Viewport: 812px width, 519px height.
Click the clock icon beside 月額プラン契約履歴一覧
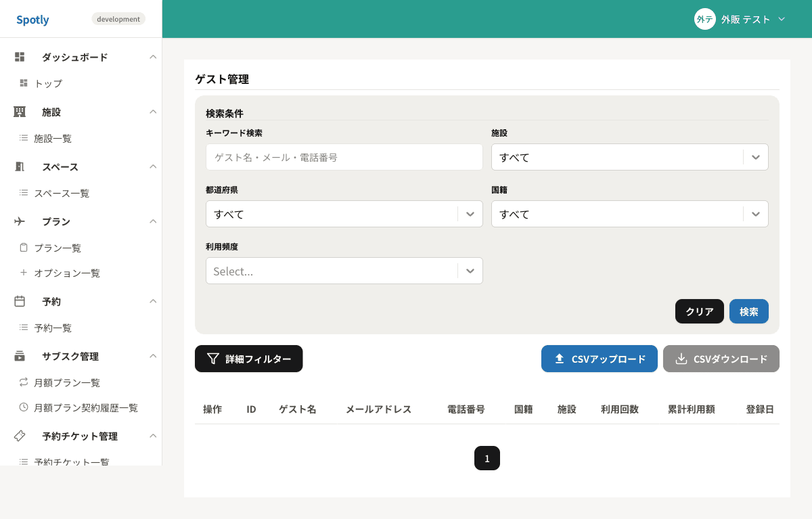click(24, 407)
